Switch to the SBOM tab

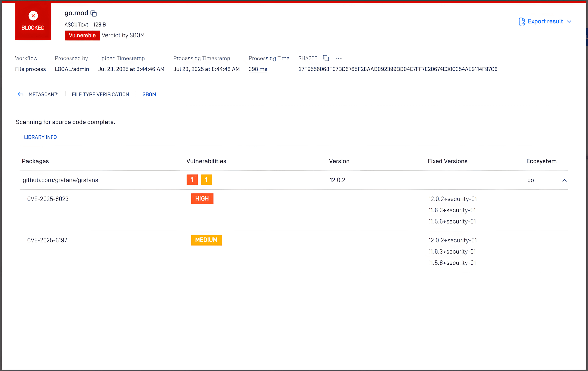pos(149,94)
